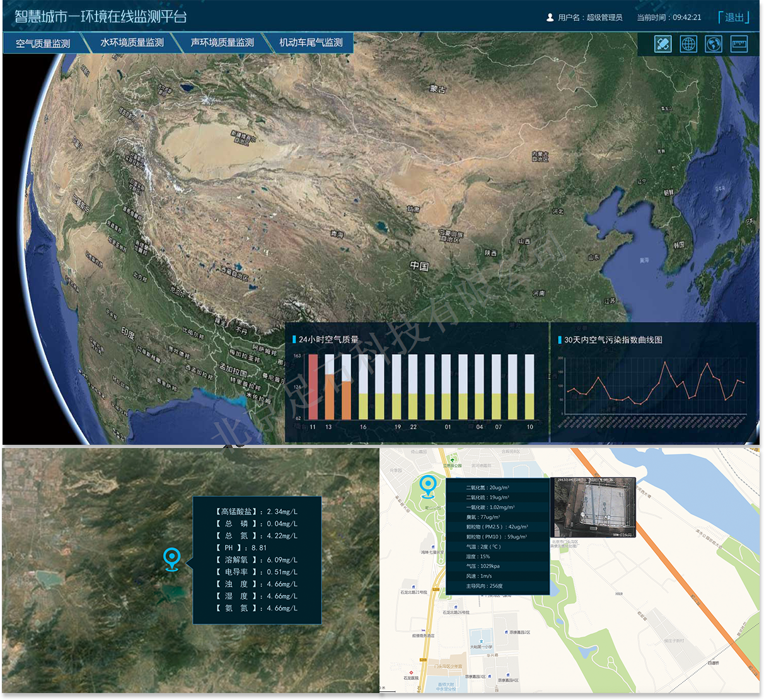This screenshot has height=700, width=764.
Task: Click the earth globe map icon
Action: [x=714, y=44]
